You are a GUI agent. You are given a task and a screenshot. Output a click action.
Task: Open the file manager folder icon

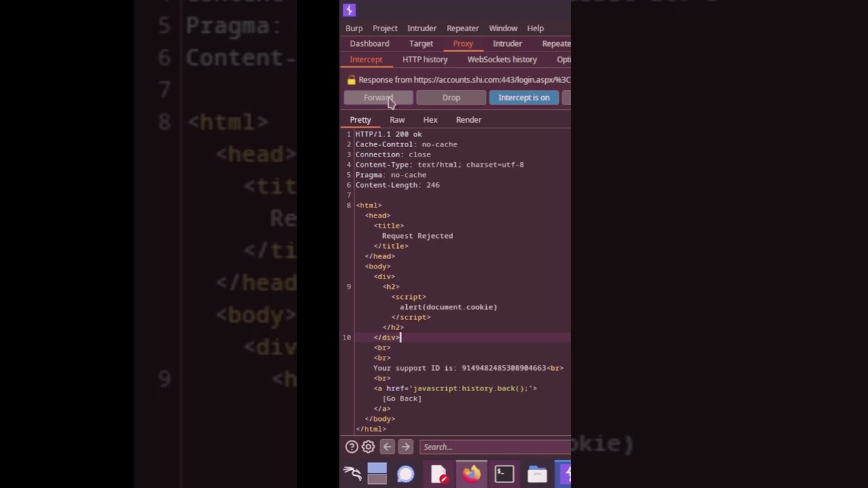(x=537, y=474)
